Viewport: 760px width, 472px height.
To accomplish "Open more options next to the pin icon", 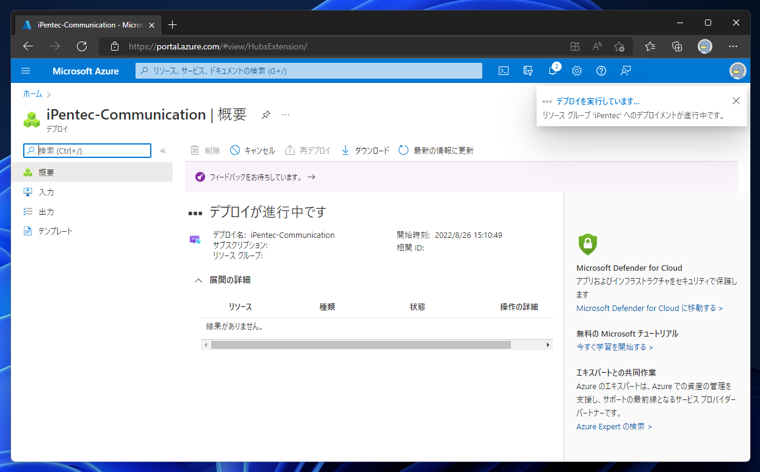I will 286,115.
